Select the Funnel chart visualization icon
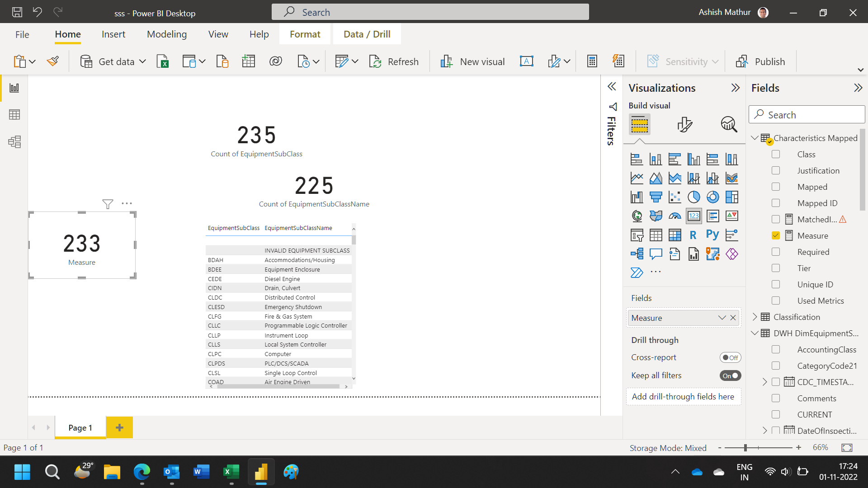The width and height of the screenshot is (868, 488). point(656,197)
